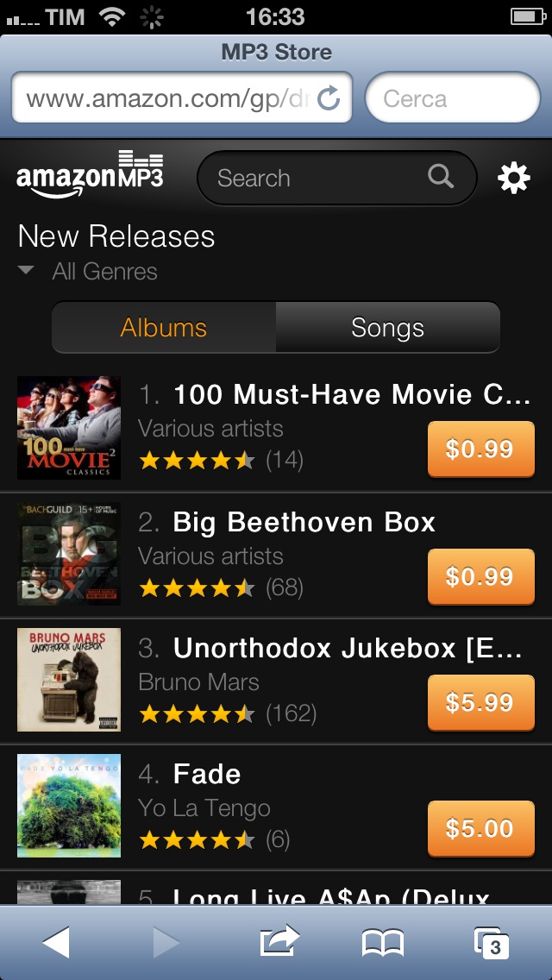Go back with the Safari back arrow
The image size is (552, 980).
tap(56, 942)
